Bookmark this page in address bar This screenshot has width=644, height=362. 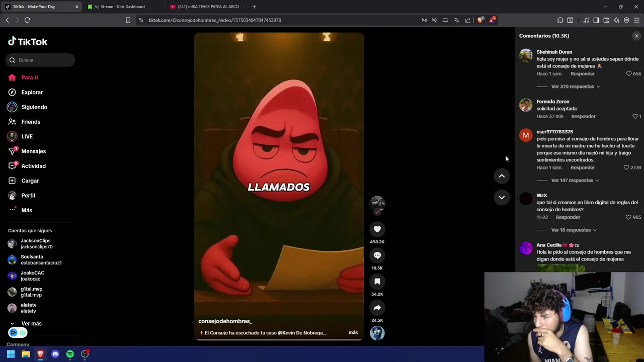point(128,20)
